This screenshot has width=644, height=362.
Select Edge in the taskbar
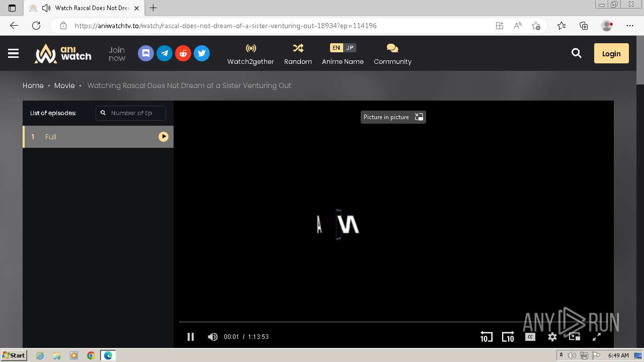pyautogui.click(x=108, y=355)
